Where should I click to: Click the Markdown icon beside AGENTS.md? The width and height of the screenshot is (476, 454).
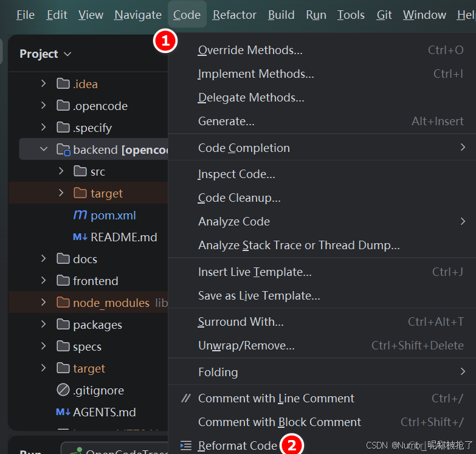click(63, 412)
